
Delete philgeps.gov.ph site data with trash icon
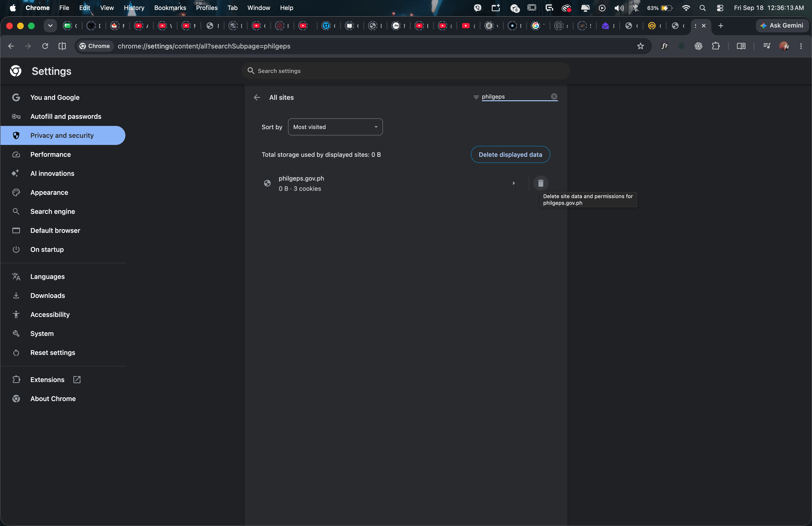coord(540,183)
